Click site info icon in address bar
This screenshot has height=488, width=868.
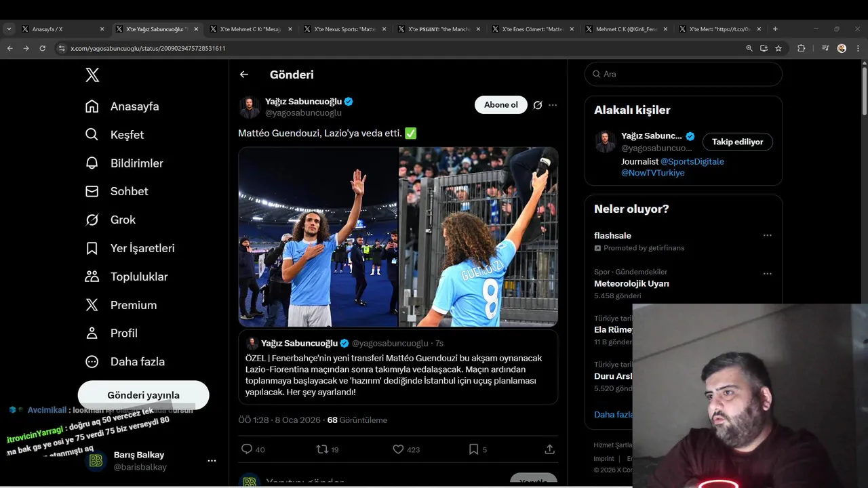point(62,48)
